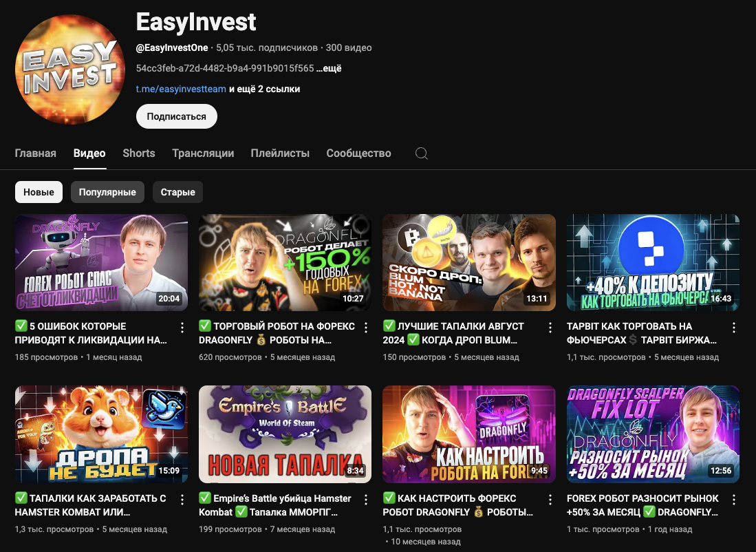Show the additional channel links (и ещё 2 ссылки)
Image resolution: width=756 pixels, height=552 pixels.
click(x=264, y=89)
